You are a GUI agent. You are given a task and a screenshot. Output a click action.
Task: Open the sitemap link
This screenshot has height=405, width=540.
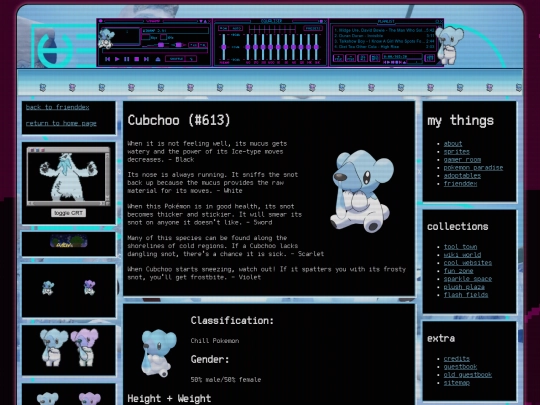(x=457, y=382)
